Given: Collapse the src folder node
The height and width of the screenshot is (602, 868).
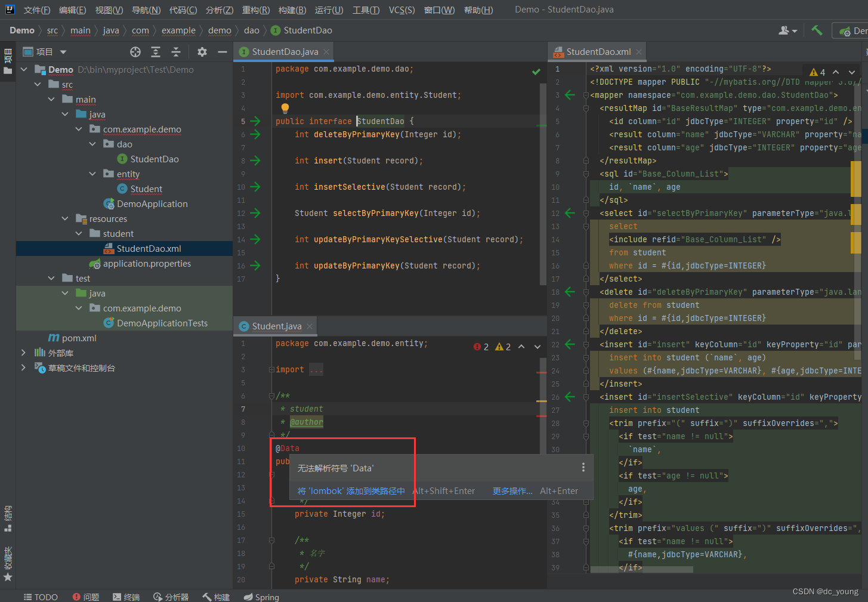Looking at the screenshot, I should [38, 85].
